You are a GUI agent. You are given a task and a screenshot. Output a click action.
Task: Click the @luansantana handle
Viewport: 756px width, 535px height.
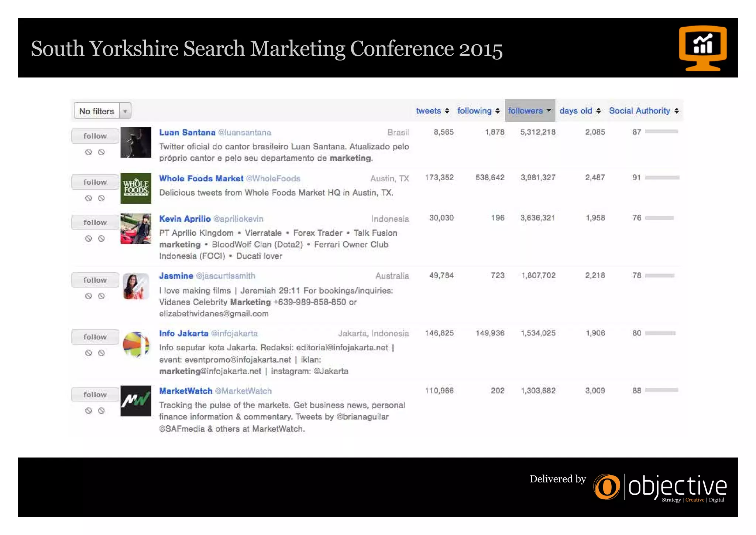(x=245, y=132)
